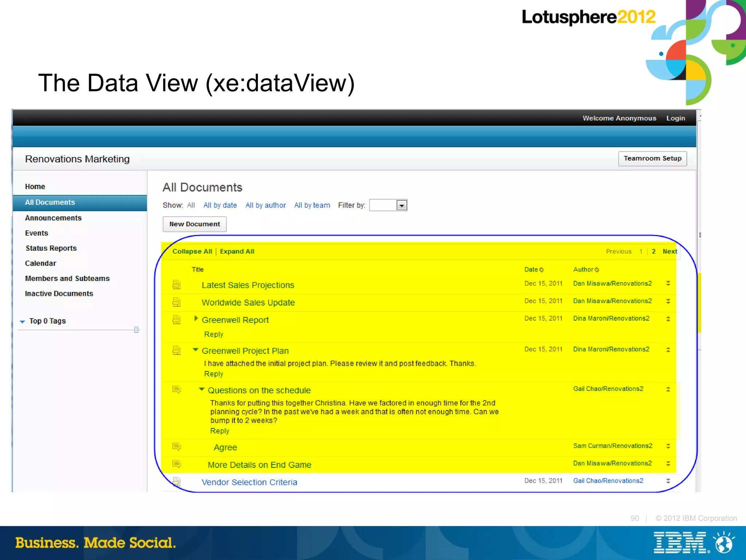Viewport: 746px width, 560px height.
Task: Sort by Author column sort icon
Action: coord(597,270)
